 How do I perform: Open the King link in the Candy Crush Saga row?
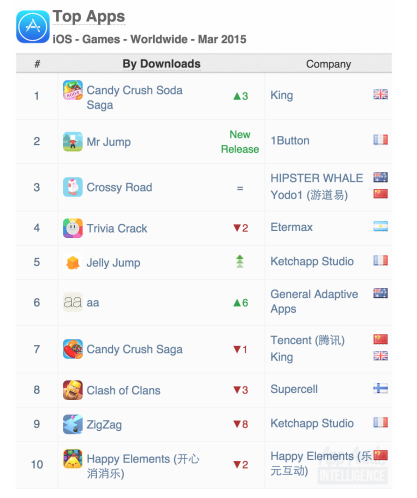point(282,357)
